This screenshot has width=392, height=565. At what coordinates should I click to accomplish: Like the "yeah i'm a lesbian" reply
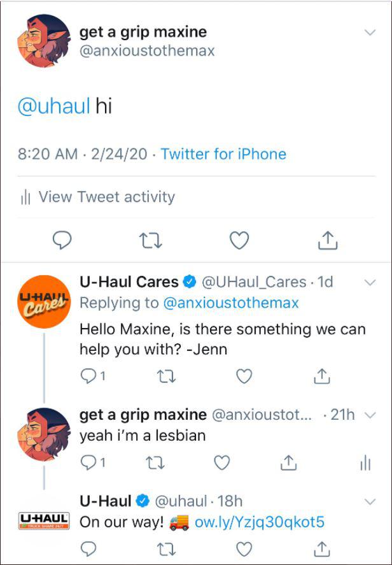pos(221,462)
